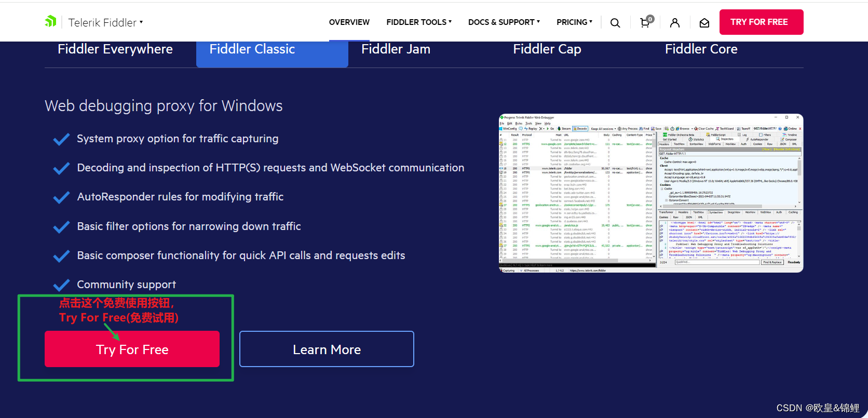Click 'AutoResponder rules for modifying traffic' text
The height and width of the screenshot is (418, 868).
[x=180, y=197]
